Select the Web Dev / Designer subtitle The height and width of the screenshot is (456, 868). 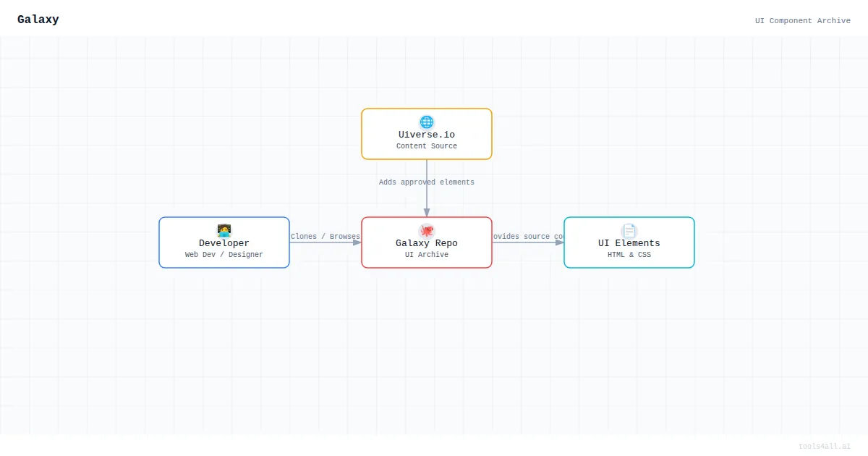224,255
